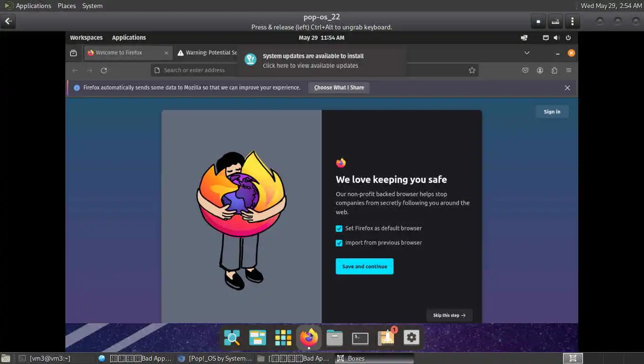The image size is (644, 364).
Task: Bookmark this page with star icon
Action: pos(472,70)
